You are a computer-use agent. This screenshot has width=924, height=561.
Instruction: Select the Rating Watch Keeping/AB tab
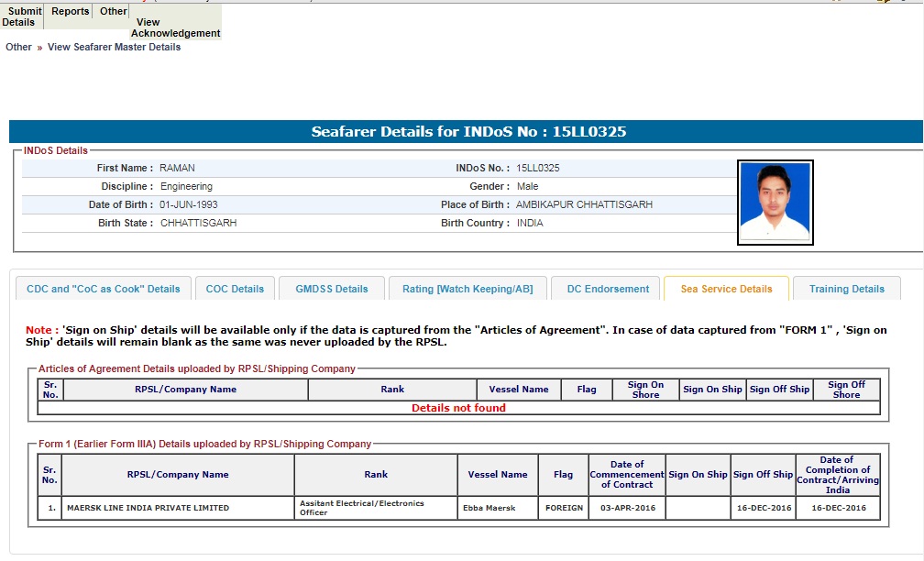click(467, 289)
